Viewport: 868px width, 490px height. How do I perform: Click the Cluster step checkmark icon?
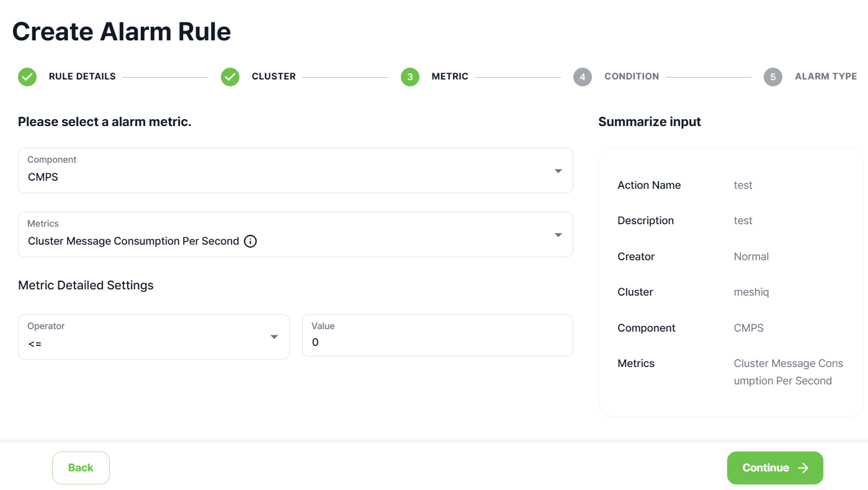click(x=230, y=77)
